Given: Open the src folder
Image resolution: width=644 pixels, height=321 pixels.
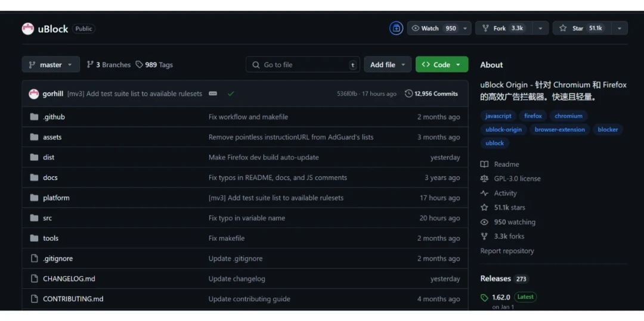Looking at the screenshot, I should tap(47, 218).
